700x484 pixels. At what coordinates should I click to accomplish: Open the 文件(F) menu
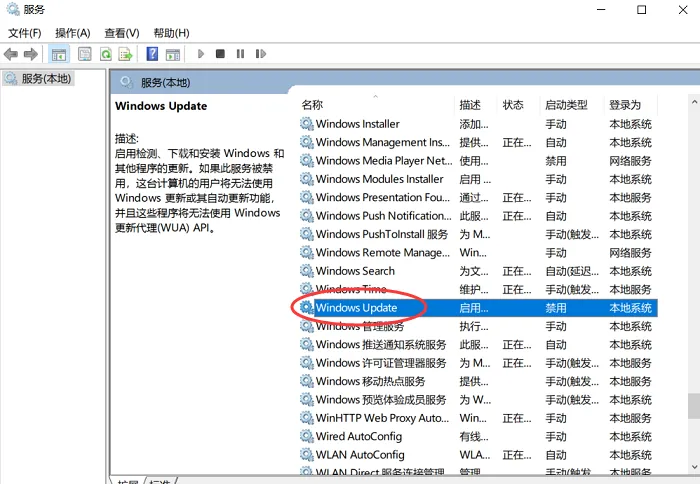point(25,33)
